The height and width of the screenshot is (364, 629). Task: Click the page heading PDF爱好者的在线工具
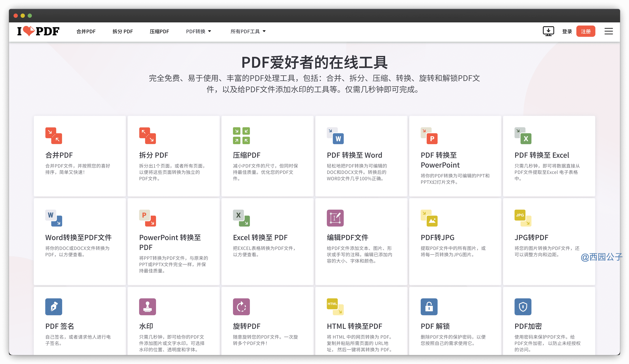click(x=314, y=62)
